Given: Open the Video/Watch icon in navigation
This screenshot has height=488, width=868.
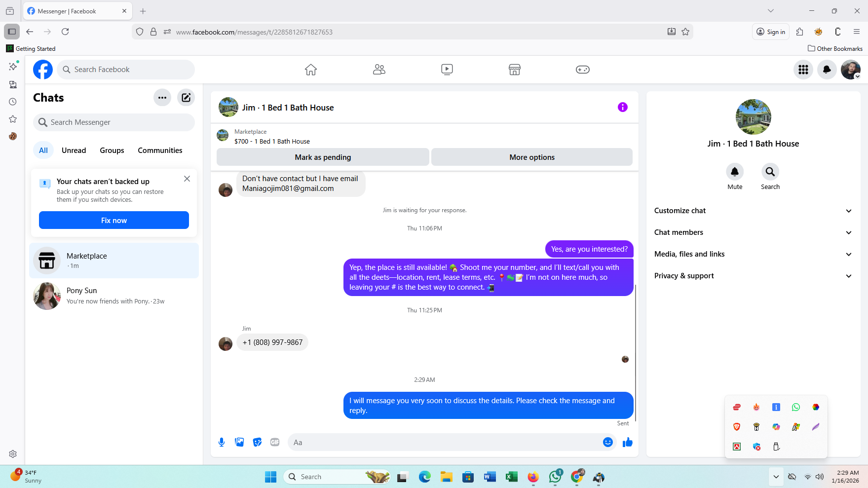Looking at the screenshot, I should pyautogui.click(x=447, y=70).
